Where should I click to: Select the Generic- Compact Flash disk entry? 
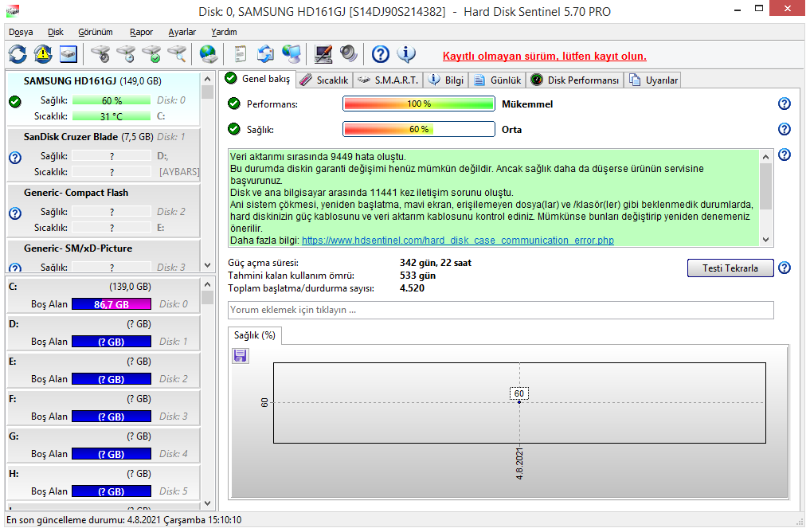click(x=103, y=210)
